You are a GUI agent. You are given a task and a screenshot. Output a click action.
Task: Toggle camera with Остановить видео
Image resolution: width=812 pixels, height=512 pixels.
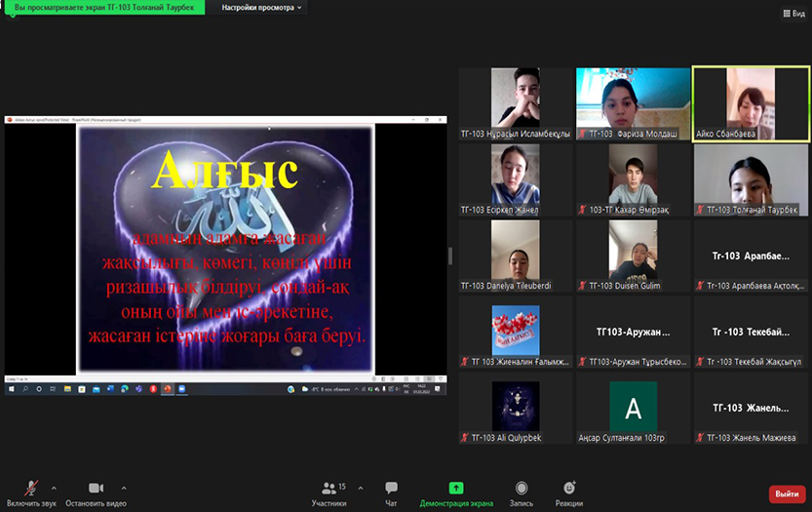96,488
